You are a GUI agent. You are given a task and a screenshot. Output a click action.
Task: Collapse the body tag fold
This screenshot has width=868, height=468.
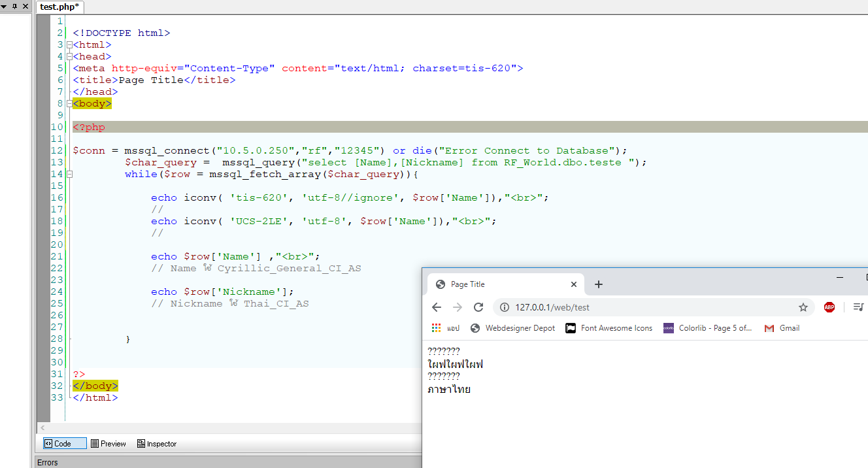(x=69, y=104)
